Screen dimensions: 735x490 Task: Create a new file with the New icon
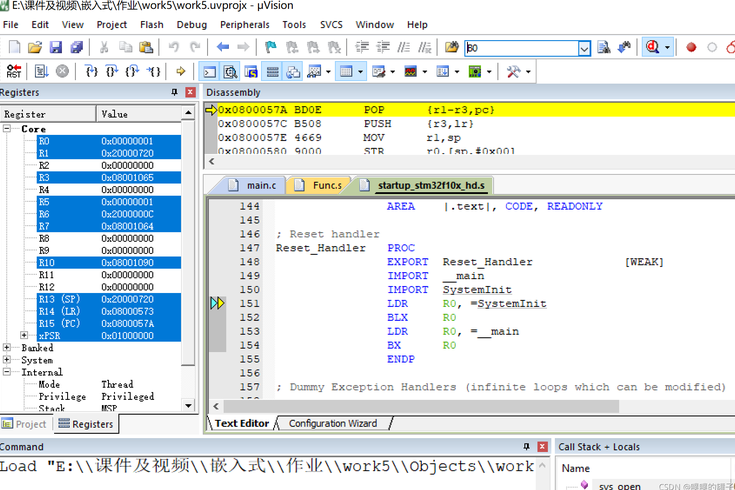15,47
